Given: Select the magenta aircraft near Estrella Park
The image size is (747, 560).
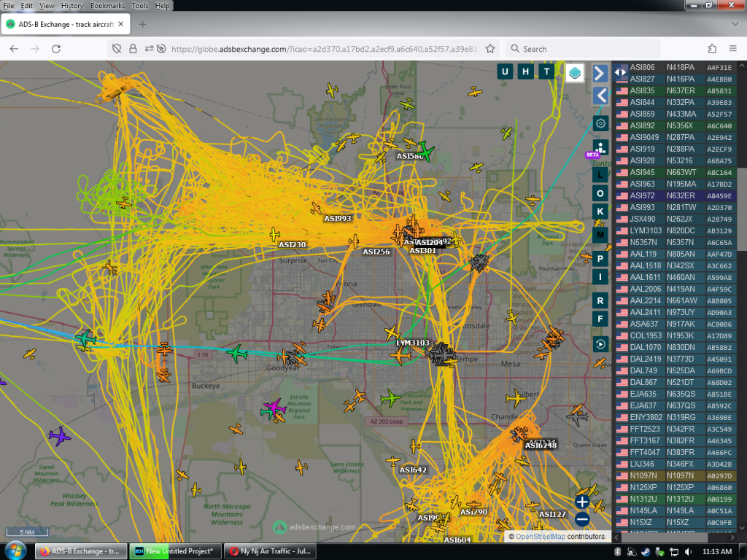Looking at the screenshot, I should pyautogui.click(x=274, y=407).
